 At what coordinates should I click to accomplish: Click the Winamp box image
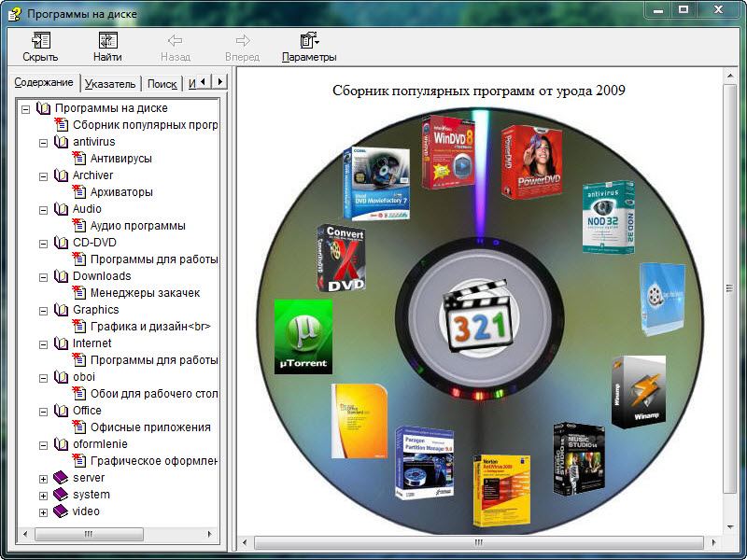639,391
